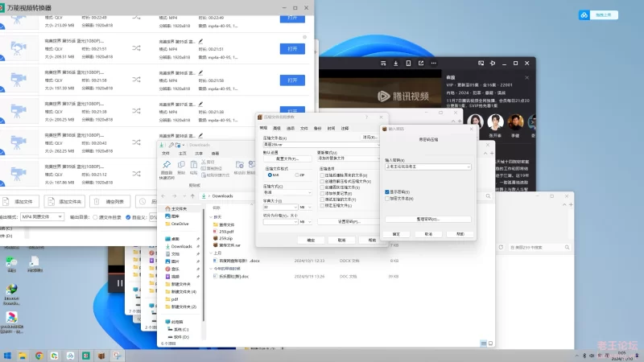Open the 共享 ribbon tab in Explorer
The height and width of the screenshot is (362, 644).
(x=199, y=153)
